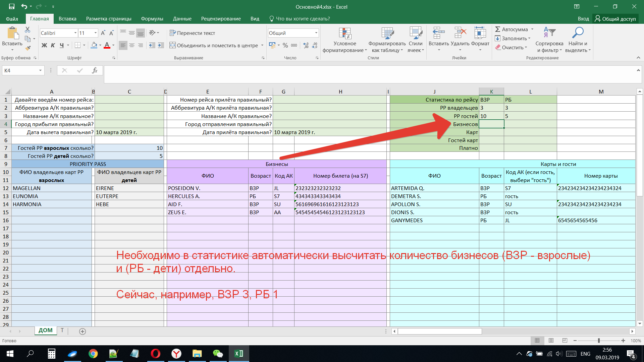This screenshot has height=362, width=644.
Task: Center text horizontally
Action: point(132,45)
